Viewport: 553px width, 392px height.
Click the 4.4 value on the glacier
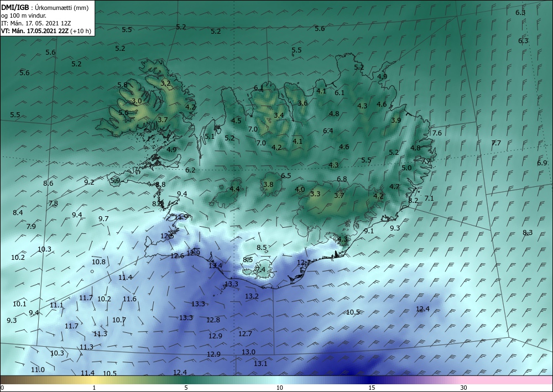234,189
